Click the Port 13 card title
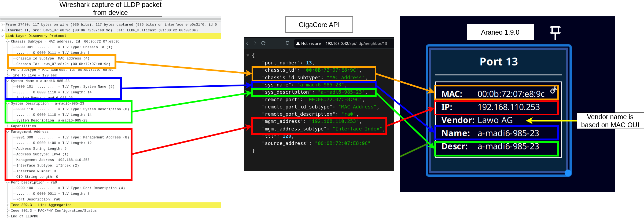 click(x=499, y=62)
